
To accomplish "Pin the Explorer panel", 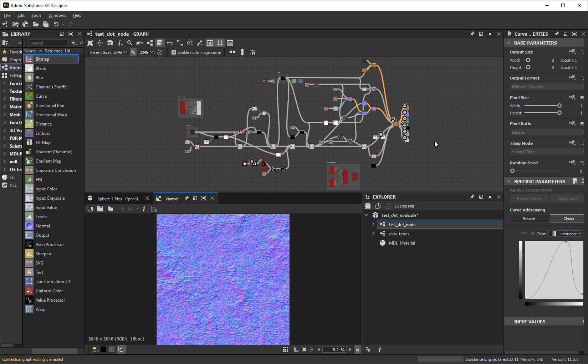I will click(472, 197).
